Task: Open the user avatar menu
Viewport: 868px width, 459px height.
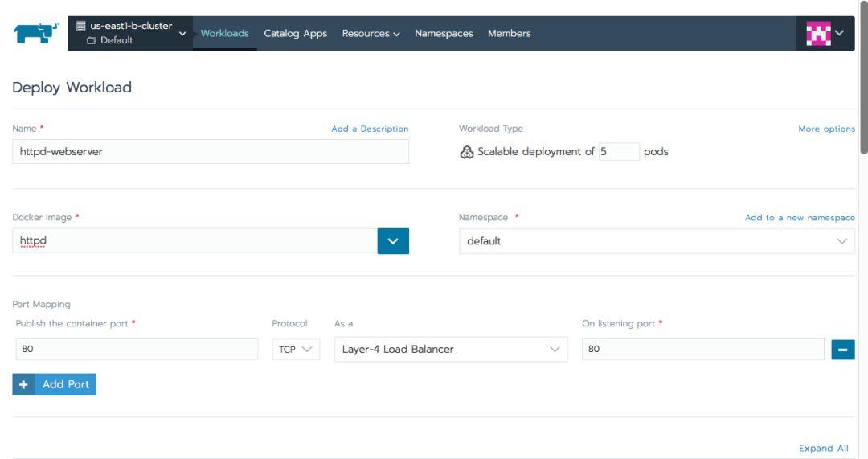Action: click(825, 33)
